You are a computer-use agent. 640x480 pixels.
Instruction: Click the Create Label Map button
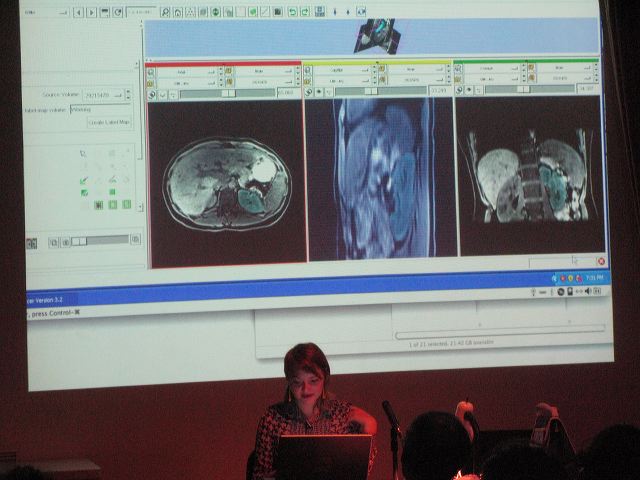(109, 122)
